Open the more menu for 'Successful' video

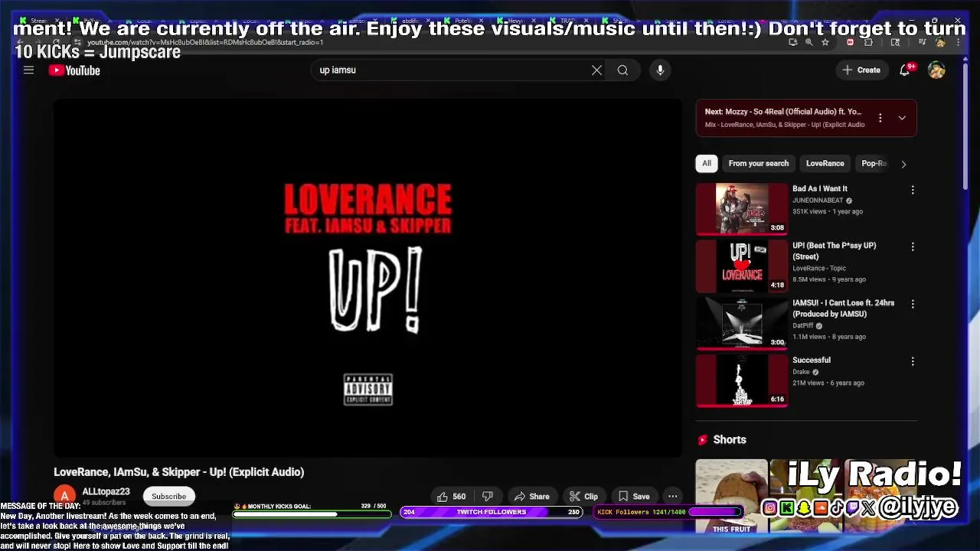tap(913, 361)
